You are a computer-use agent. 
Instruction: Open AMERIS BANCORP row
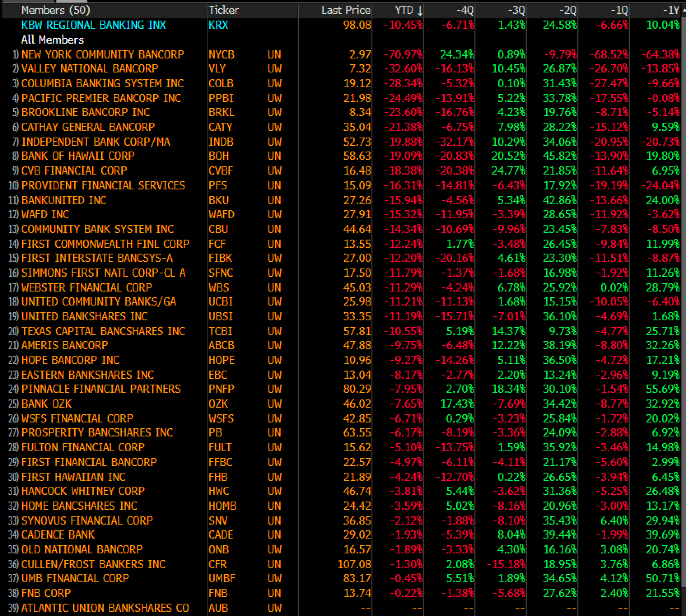point(342,345)
